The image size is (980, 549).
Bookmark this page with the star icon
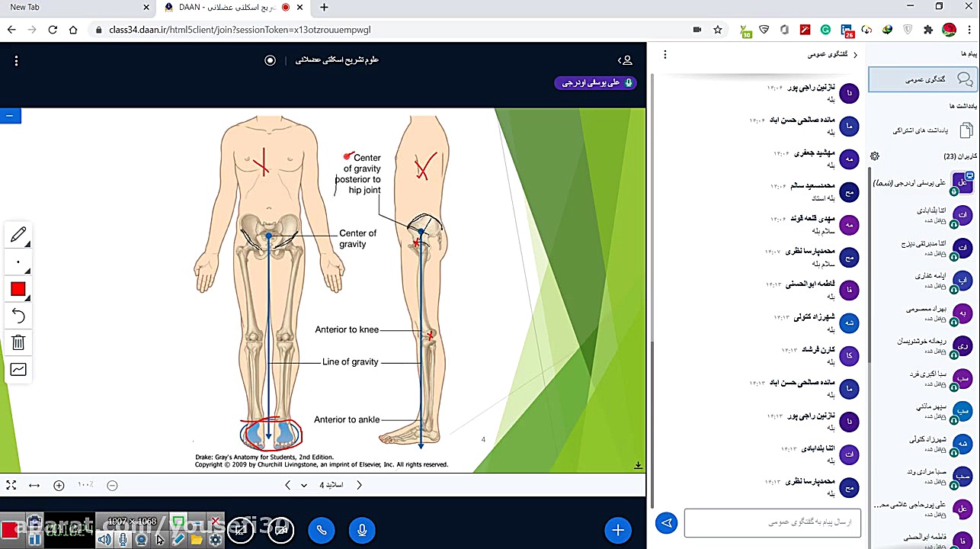point(718,30)
